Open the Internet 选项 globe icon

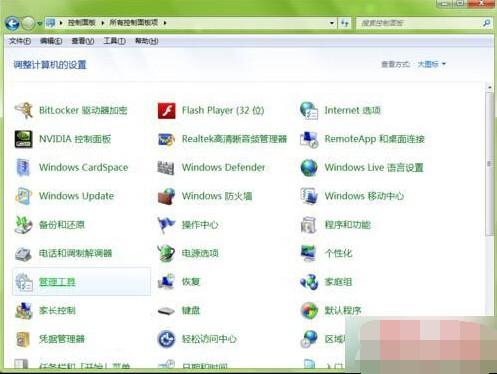tap(309, 110)
